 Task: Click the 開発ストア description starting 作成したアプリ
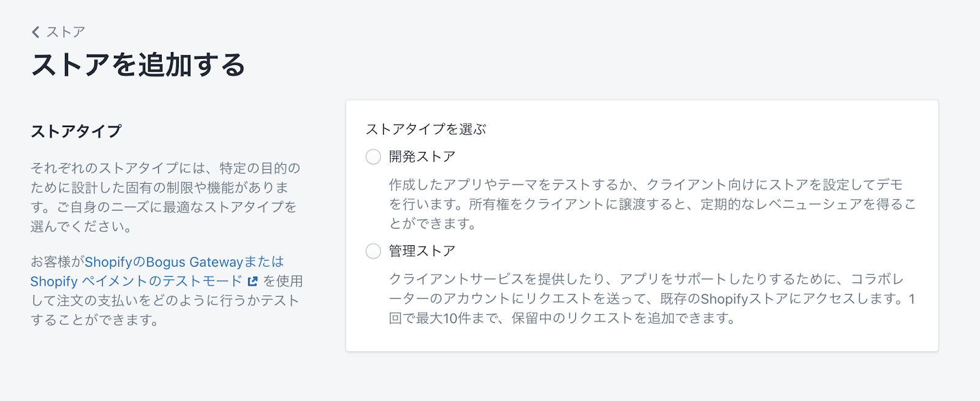tap(646, 185)
